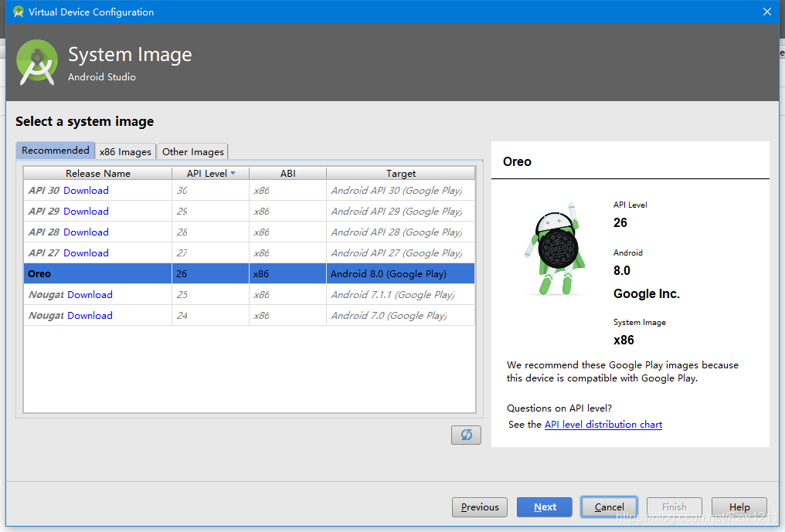Viewport: 785px width, 532px height.
Task: Select the Oreo release row
Action: point(250,274)
